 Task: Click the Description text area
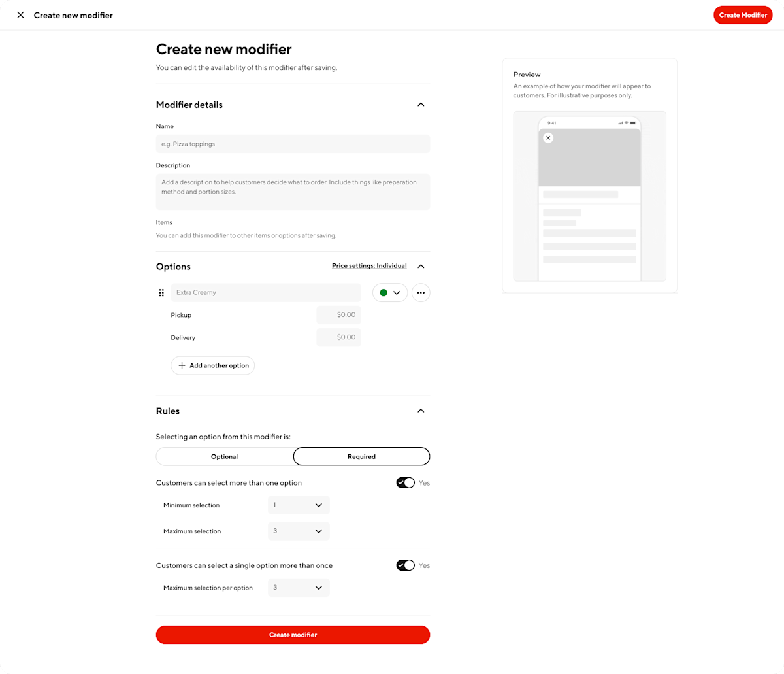[293, 192]
